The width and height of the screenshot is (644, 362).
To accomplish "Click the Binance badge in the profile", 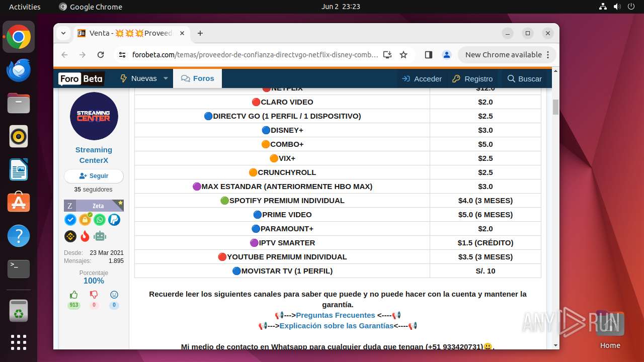I will (x=70, y=236).
